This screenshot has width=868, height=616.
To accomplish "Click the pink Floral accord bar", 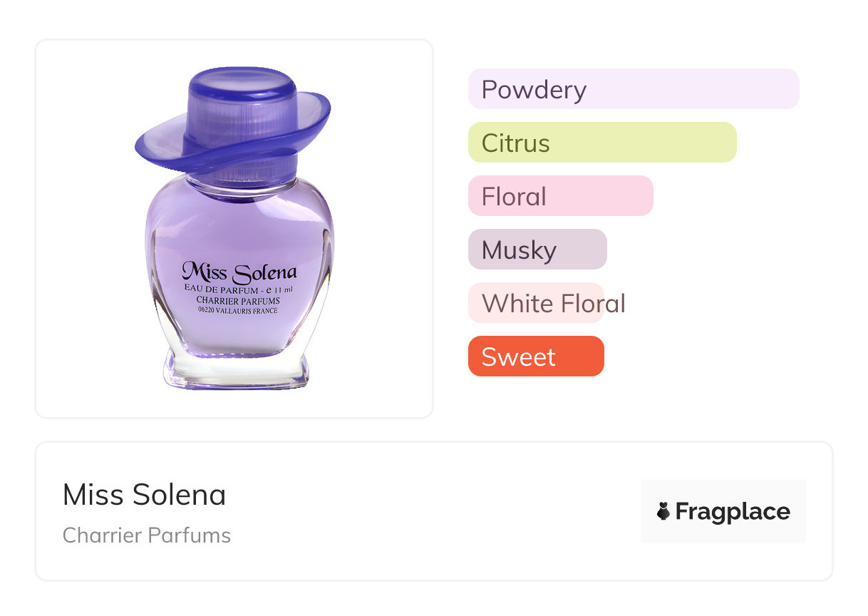I will click(x=560, y=196).
